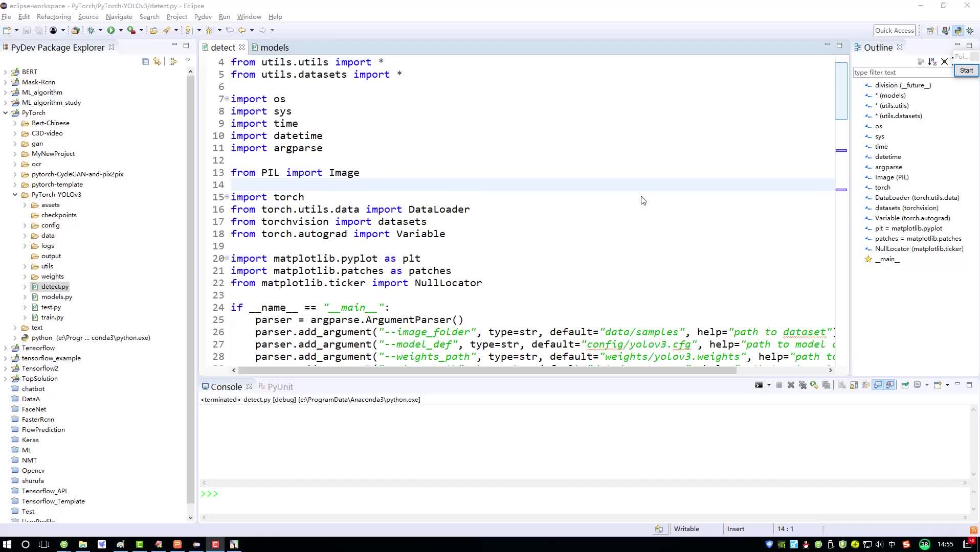Image resolution: width=980 pixels, height=552 pixels.
Task: Click the Insert mode status indicator
Action: pos(736,529)
